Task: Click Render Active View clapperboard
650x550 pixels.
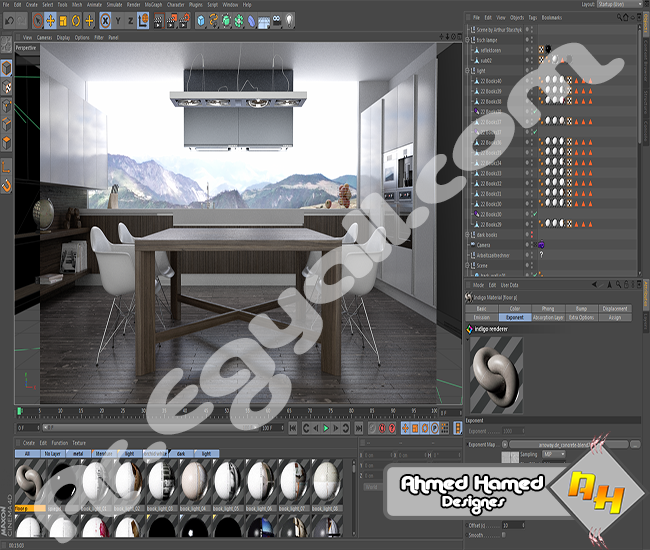Action: click(x=159, y=21)
